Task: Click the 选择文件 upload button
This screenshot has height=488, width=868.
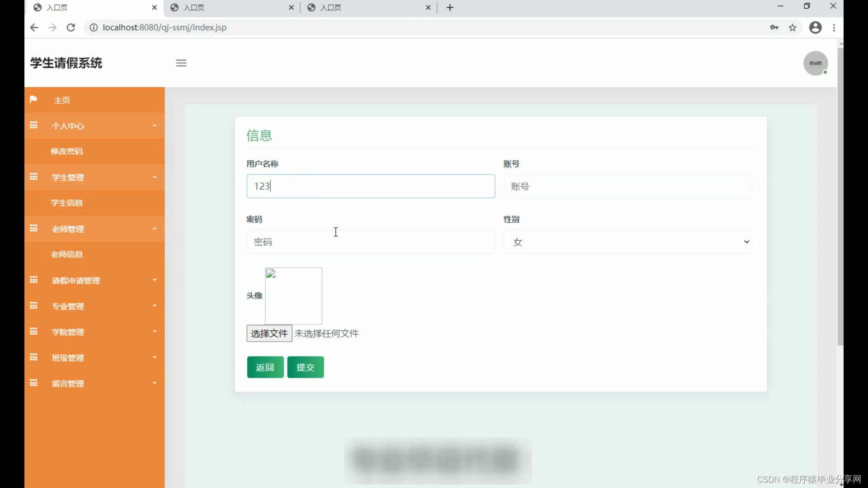Action: (x=269, y=333)
